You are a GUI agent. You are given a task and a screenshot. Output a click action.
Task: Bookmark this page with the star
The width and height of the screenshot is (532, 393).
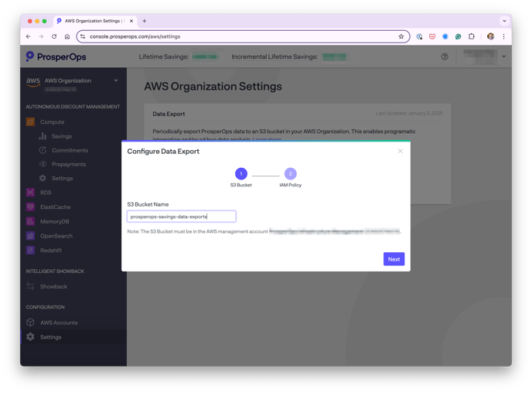401,36
